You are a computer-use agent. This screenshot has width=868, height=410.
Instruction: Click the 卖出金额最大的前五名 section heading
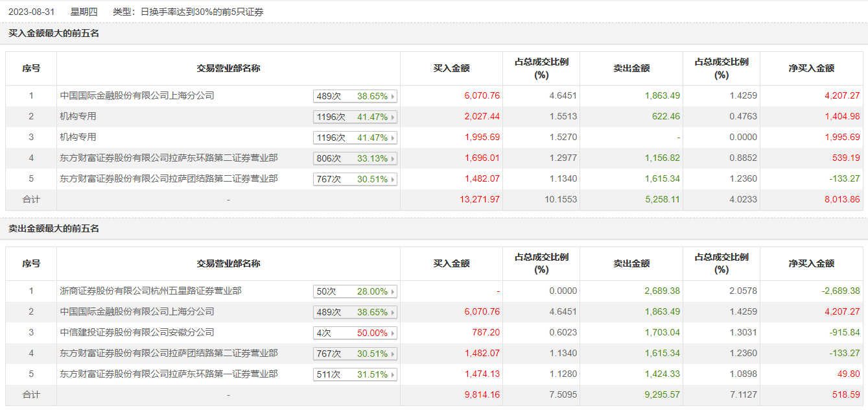[x=54, y=228]
